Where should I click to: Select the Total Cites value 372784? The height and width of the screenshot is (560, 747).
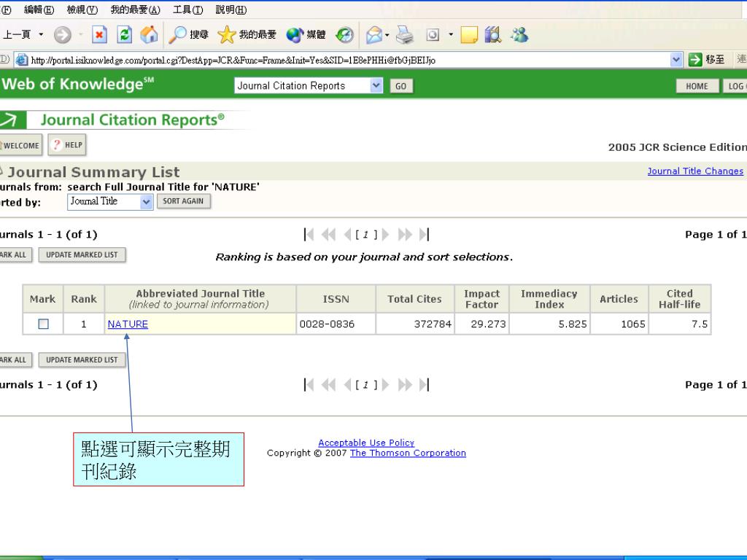(x=433, y=324)
